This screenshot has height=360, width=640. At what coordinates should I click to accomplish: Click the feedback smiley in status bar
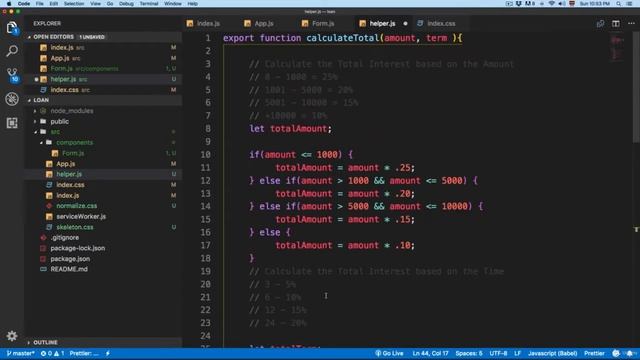pos(616,353)
